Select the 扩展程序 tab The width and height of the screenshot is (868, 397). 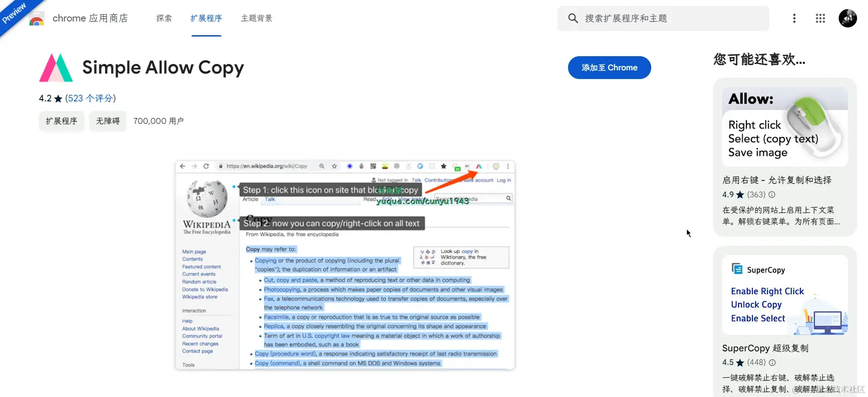pyautogui.click(x=206, y=18)
